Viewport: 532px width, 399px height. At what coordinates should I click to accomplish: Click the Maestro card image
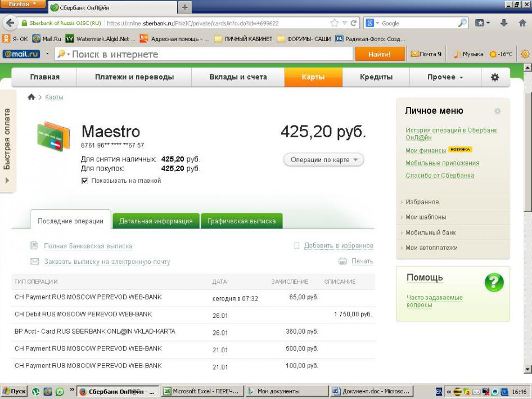pyautogui.click(x=53, y=137)
